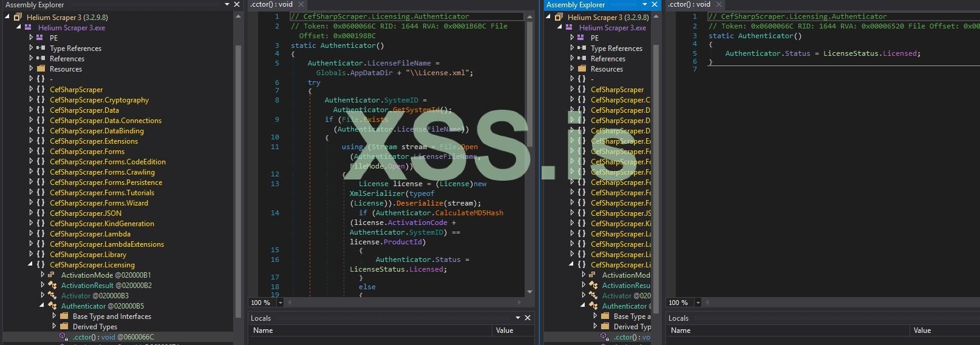Click Name column header in left Locals panel
Image resolution: width=980 pixels, height=345 pixels.
(x=371, y=330)
